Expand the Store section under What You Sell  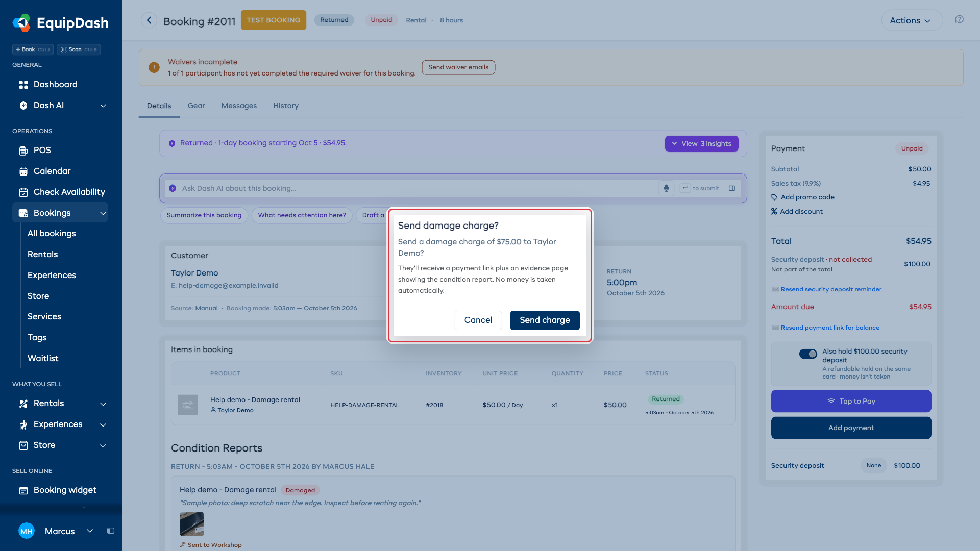coord(103,446)
